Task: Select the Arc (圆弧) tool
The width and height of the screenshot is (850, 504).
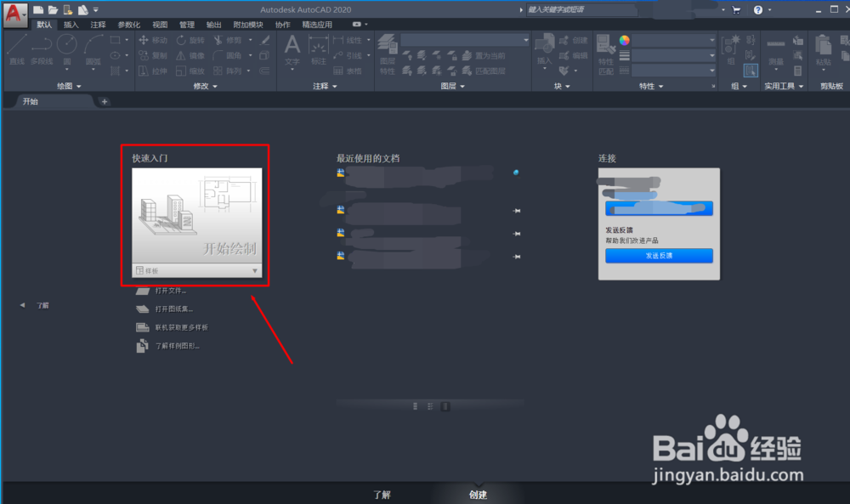Action: tap(93, 50)
